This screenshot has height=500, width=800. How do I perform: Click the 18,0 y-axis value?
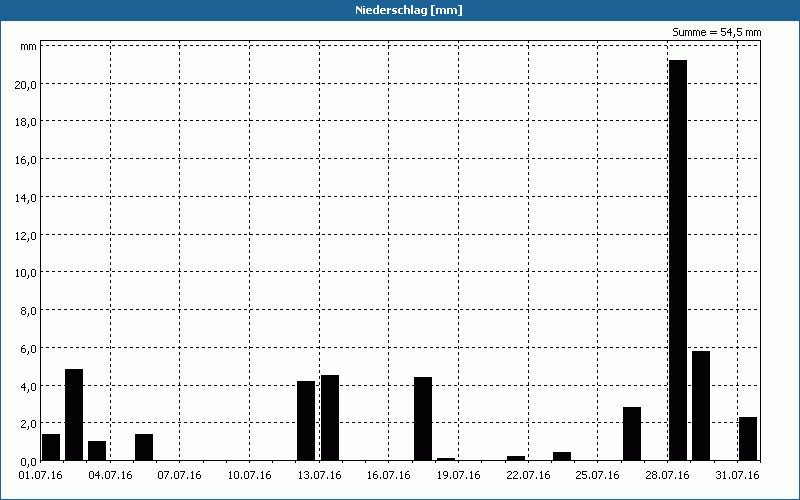click(x=26, y=122)
